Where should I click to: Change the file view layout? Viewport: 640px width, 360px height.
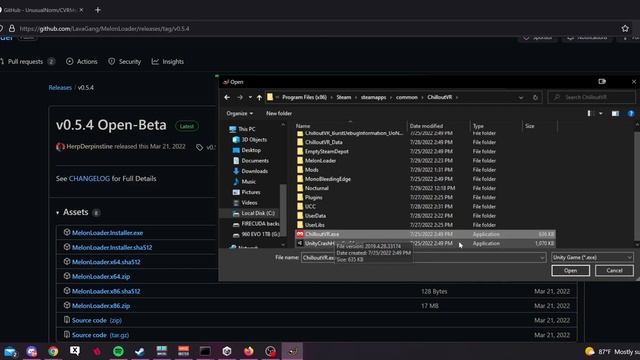click(x=589, y=113)
